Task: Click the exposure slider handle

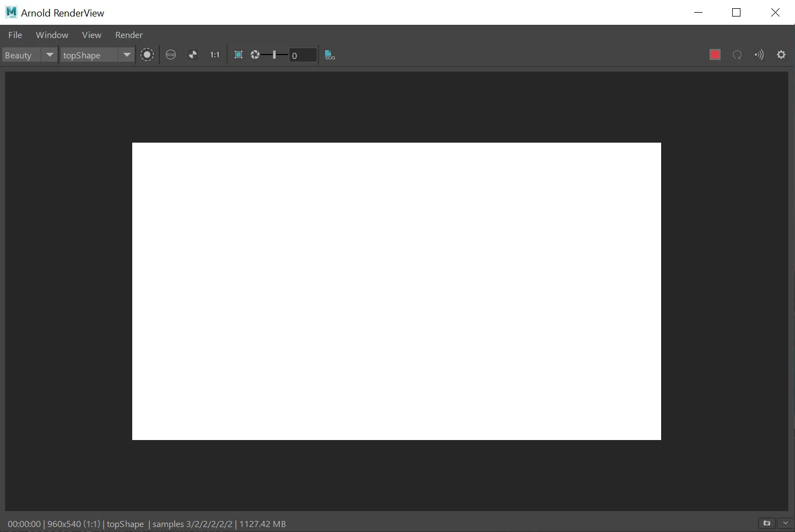Action: (x=274, y=55)
